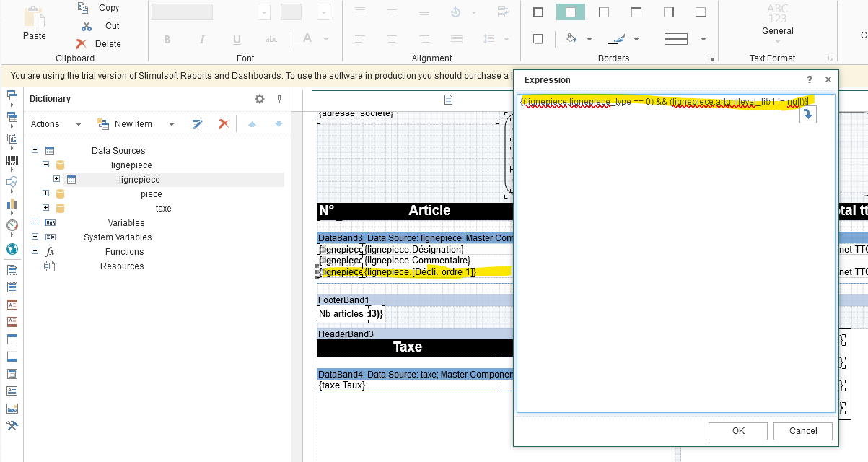Expand the Variables node

point(35,222)
